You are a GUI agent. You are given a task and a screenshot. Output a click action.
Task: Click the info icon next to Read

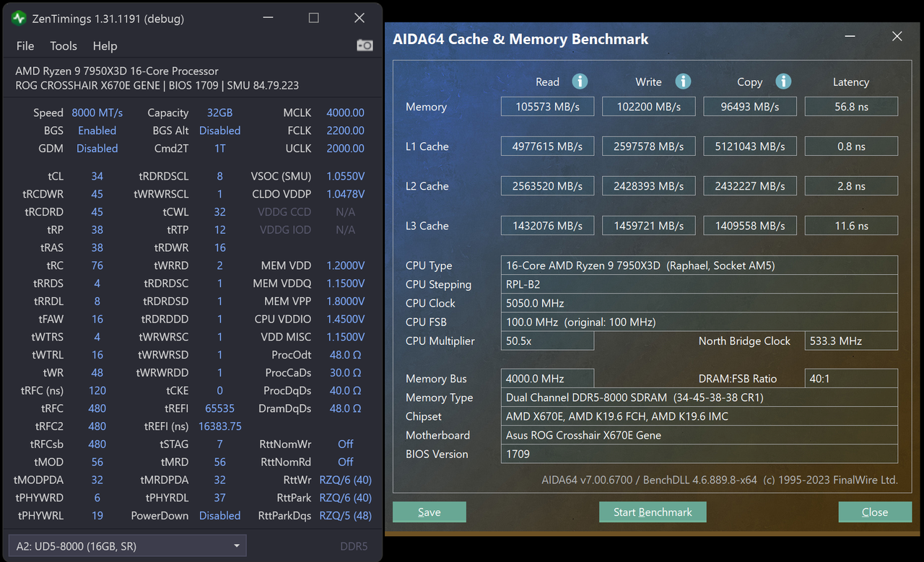coord(580,82)
